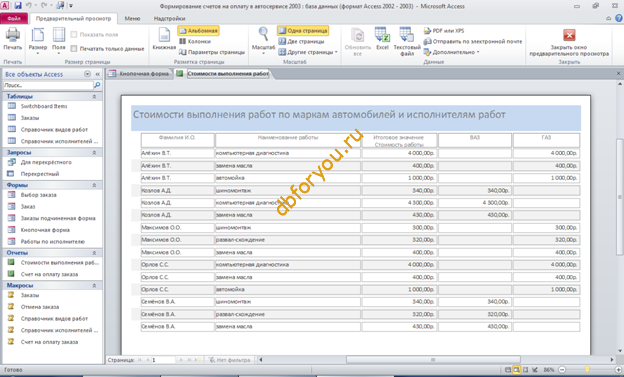Open Работы по исполнителю form

53,242
